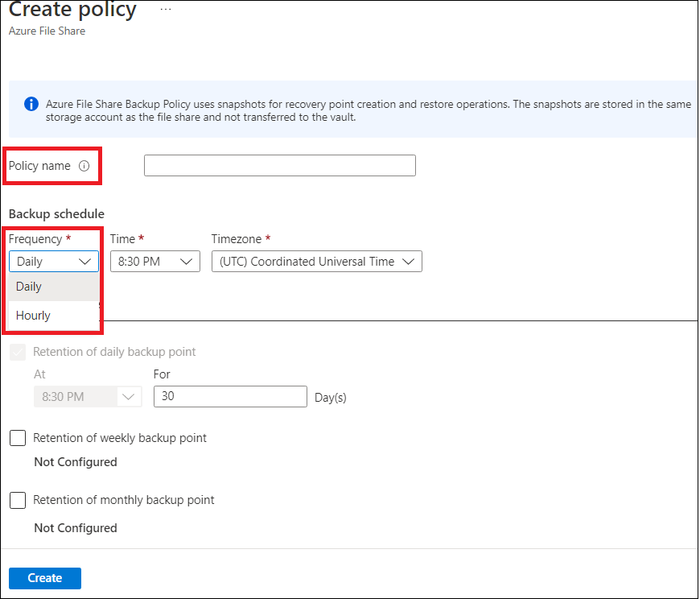Click the Time field chevron arrow
This screenshot has width=700, height=599.
(x=183, y=261)
